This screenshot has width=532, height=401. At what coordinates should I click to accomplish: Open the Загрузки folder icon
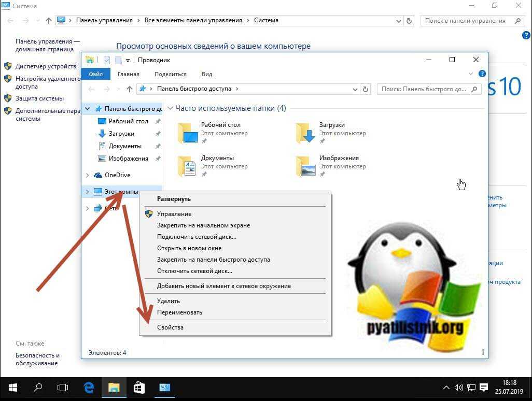coord(305,133)
